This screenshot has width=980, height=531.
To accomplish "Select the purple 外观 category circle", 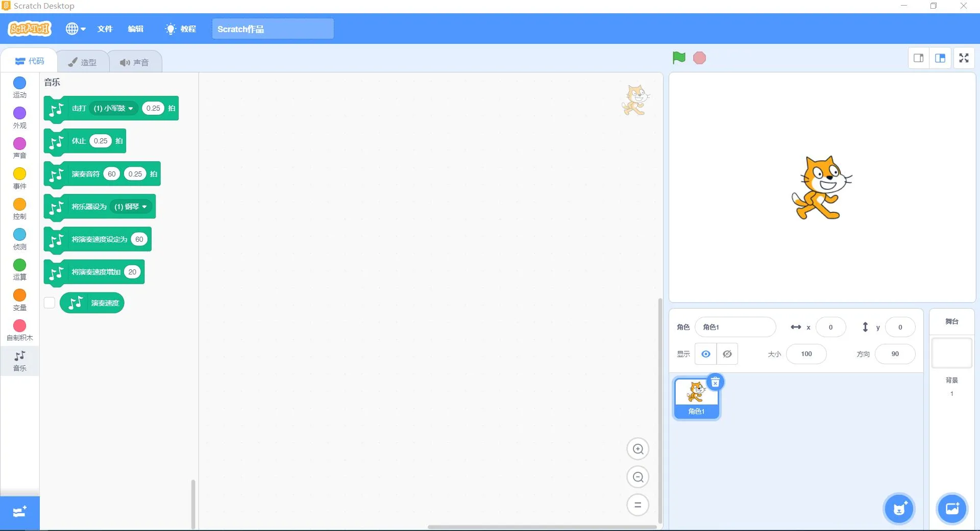I will click(19, 113).
